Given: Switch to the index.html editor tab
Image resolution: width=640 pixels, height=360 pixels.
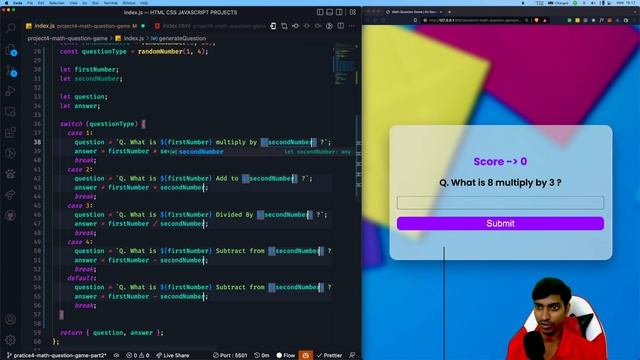Looking at the screenshot, I should [x=210, y=26].
